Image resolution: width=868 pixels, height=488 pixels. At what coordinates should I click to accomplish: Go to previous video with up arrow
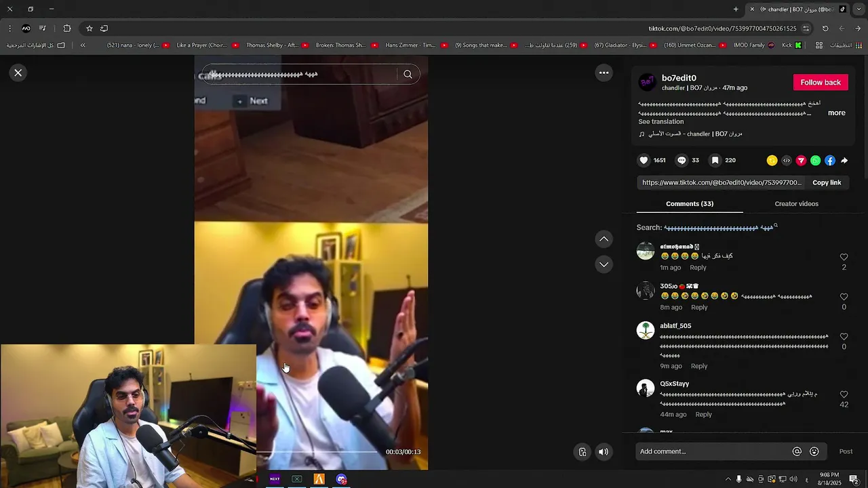(604, 239)
